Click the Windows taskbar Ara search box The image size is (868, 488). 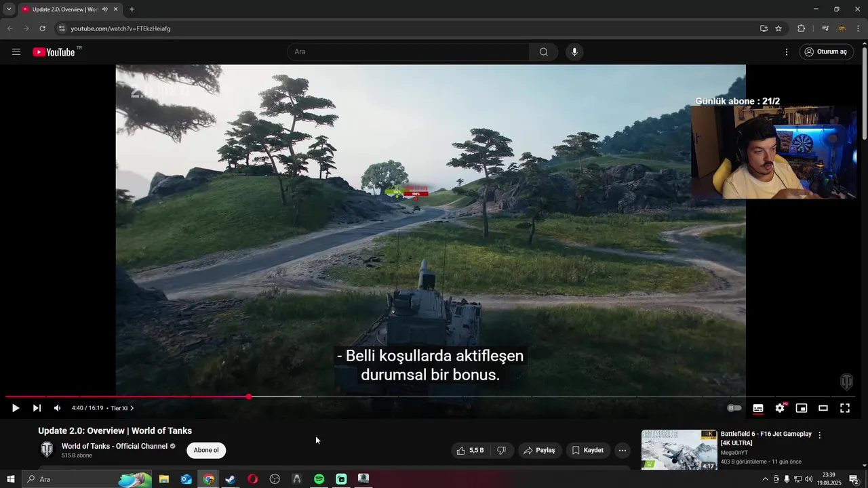pyautogui.click(x=88, y=479)
